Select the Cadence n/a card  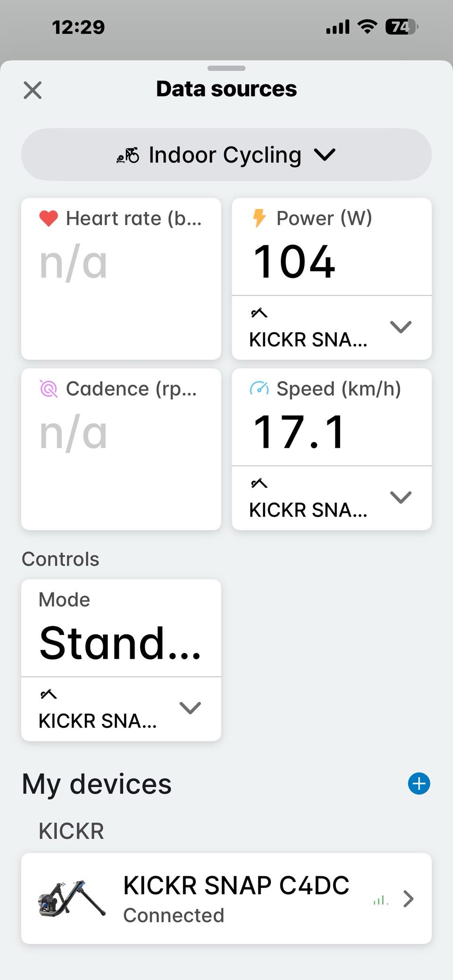click(121, 449)
